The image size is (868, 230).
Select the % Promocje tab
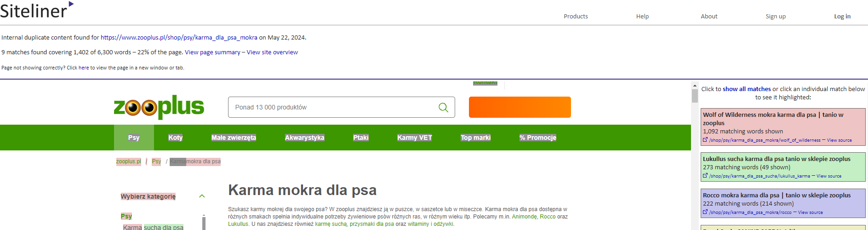538,138
